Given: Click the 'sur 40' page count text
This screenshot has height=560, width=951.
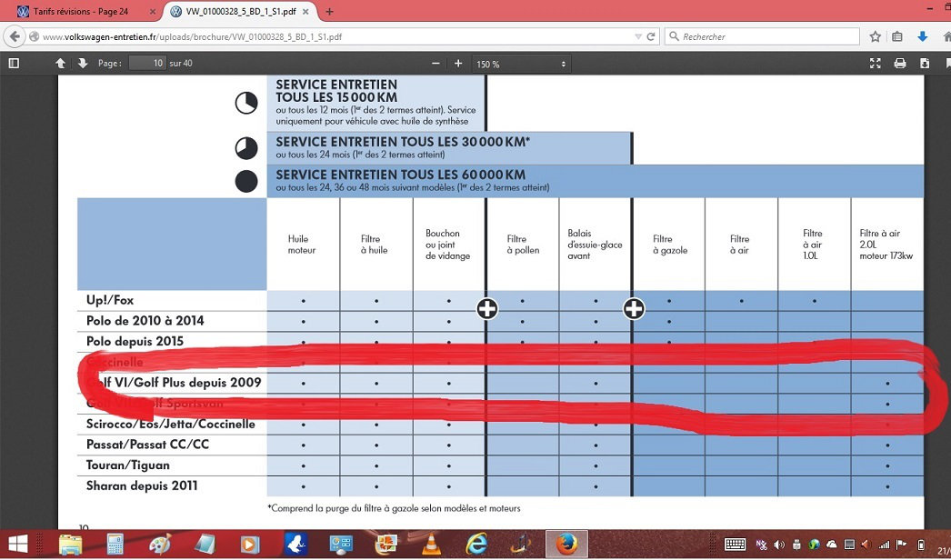Looking at the screenshot, I should (x=181, y=63).
